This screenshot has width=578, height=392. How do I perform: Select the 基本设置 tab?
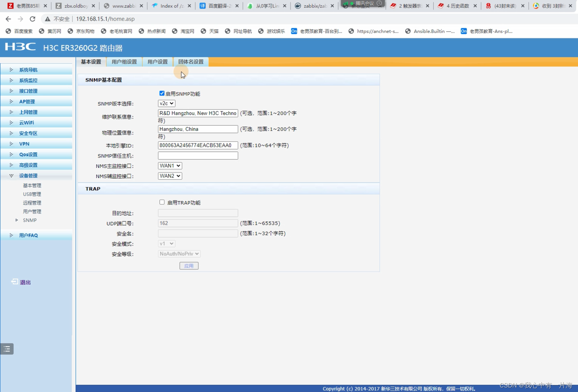pyautogui.click(x=91, y=62)
